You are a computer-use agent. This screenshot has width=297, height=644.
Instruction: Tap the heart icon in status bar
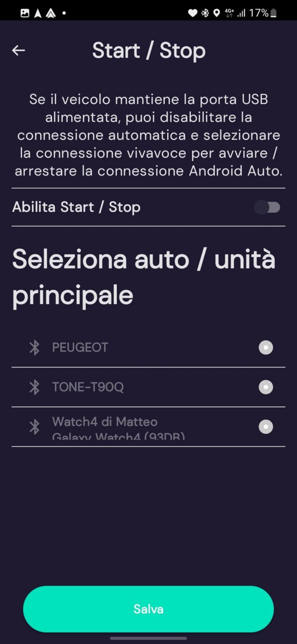tap(192, 13)
